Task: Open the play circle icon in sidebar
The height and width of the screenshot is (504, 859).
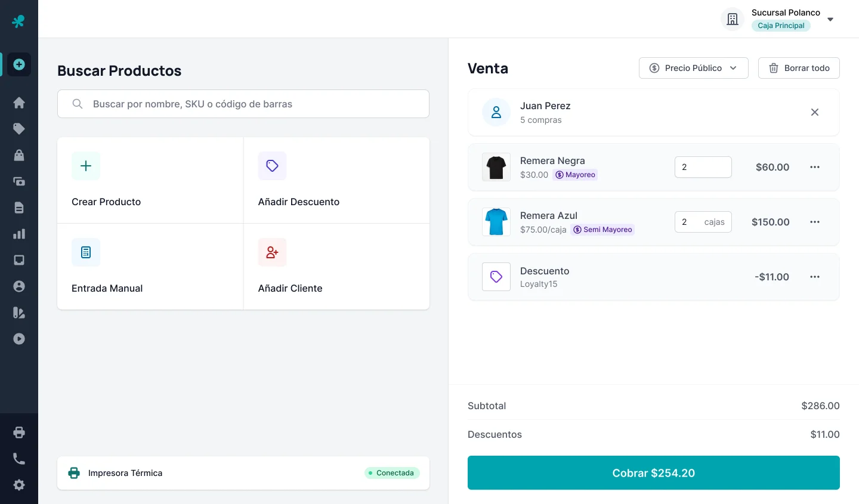Action: point(19,339)
